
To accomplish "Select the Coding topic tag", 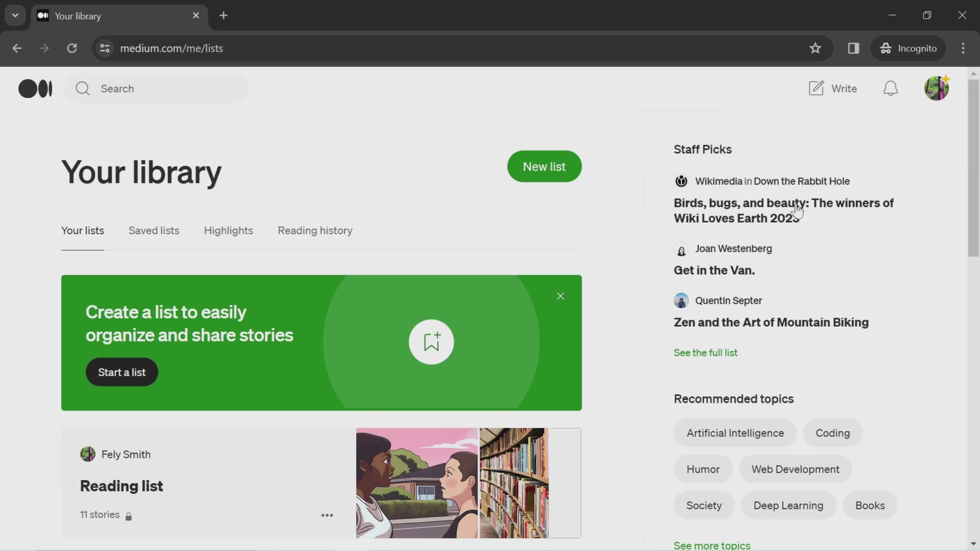I will click(x=832, y=433).
